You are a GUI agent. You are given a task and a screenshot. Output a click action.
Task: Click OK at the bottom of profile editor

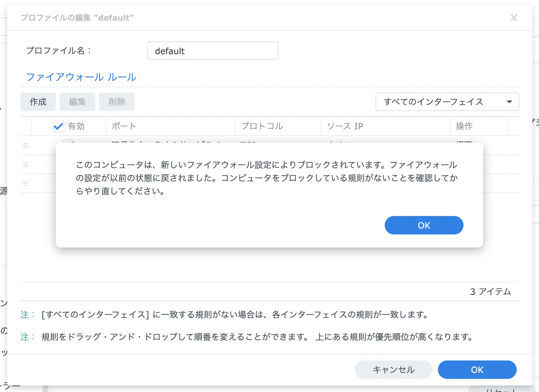click(477, 370)
